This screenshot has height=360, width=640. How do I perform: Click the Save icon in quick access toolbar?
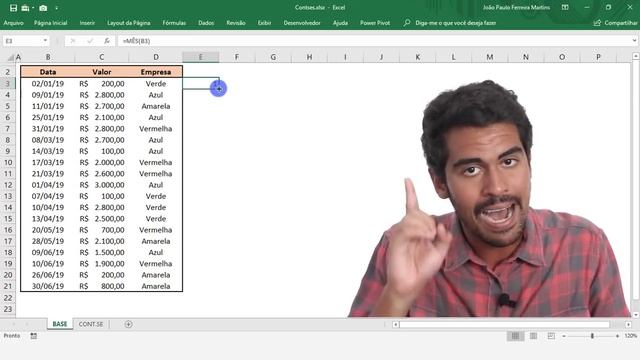13,8
